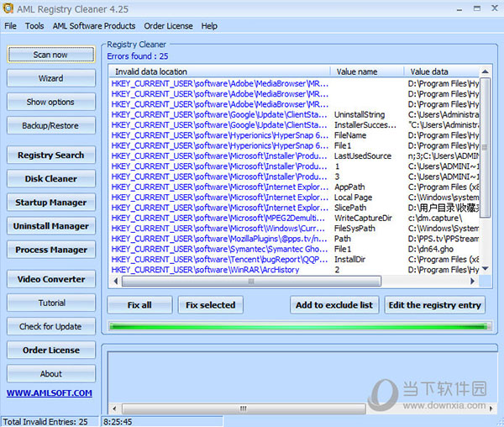Select the row with value SlicePath
Viewport: 504px width, 427px height.
click(x=295, y=208)
